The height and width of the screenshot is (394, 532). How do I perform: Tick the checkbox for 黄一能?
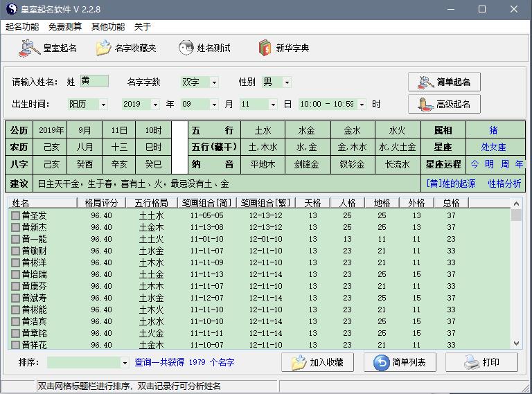15,240
